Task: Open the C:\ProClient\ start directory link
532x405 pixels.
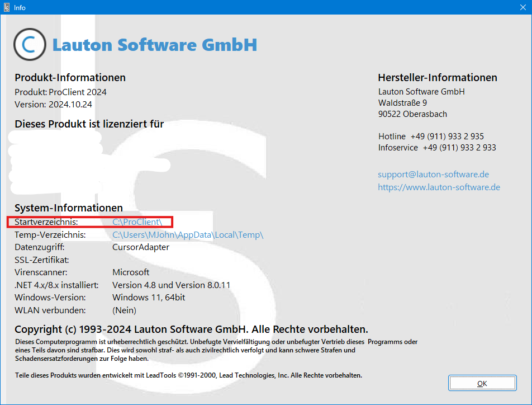Action: [x=137, y=222]
